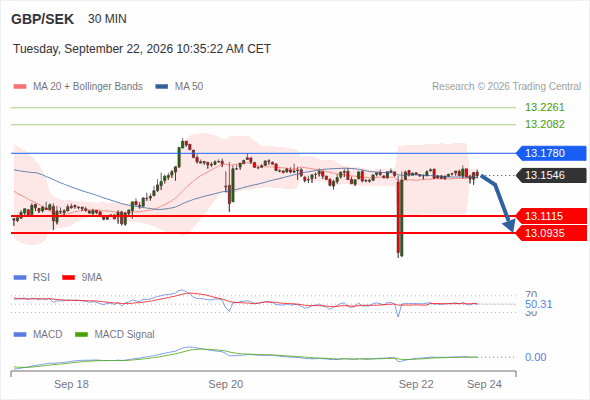Select the current price 13.1546 tag
This screenshot has width=590, height=400.
(551, 175)
